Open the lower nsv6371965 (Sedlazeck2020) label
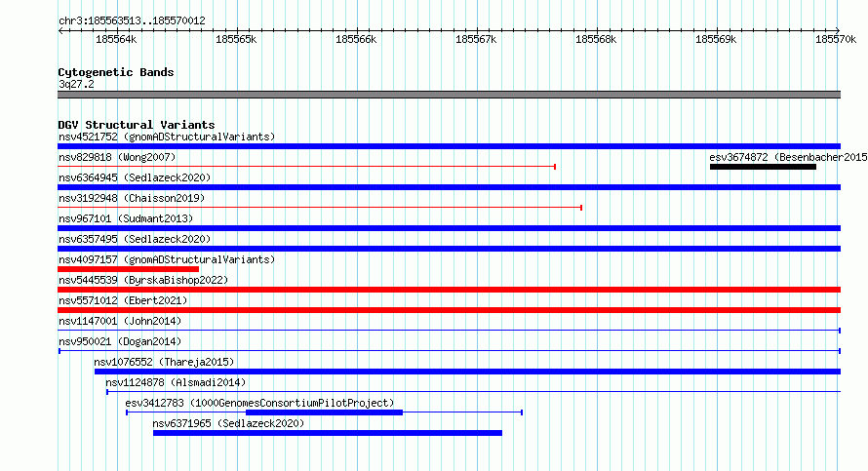 coord(228,423)
